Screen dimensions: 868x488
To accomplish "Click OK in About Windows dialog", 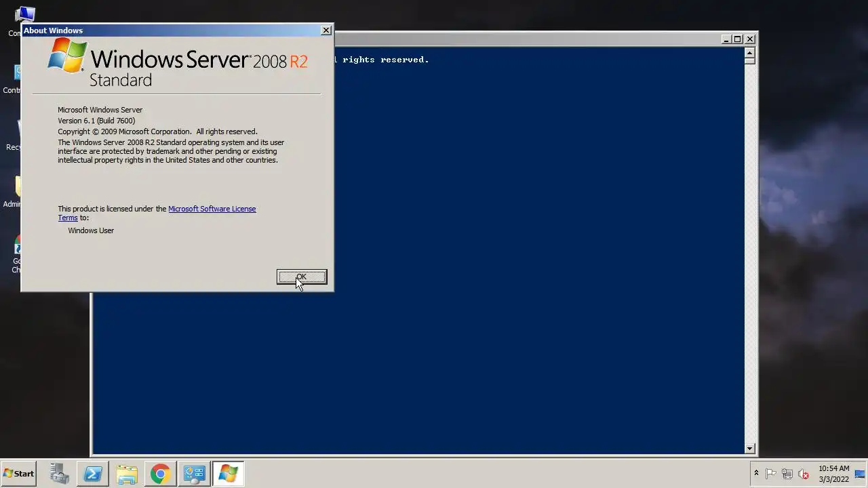I will 302,277.
